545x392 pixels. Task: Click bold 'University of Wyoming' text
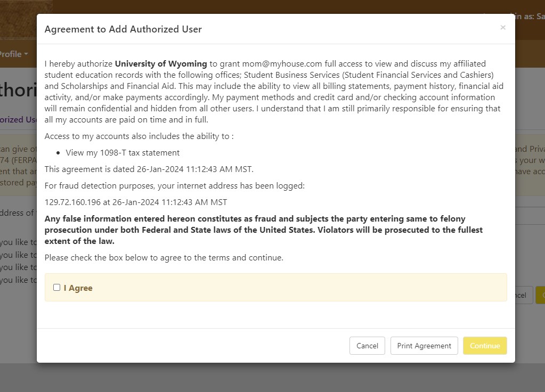tap(161, 64)
